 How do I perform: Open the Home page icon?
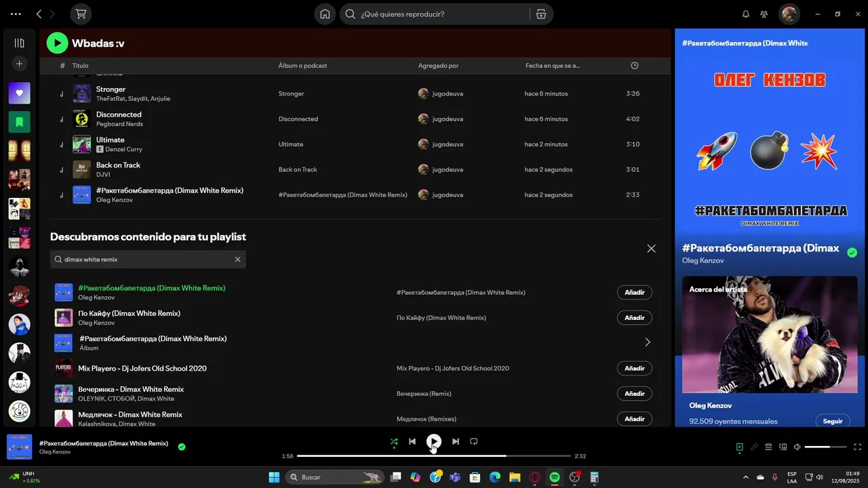click(x=325, y=14)
